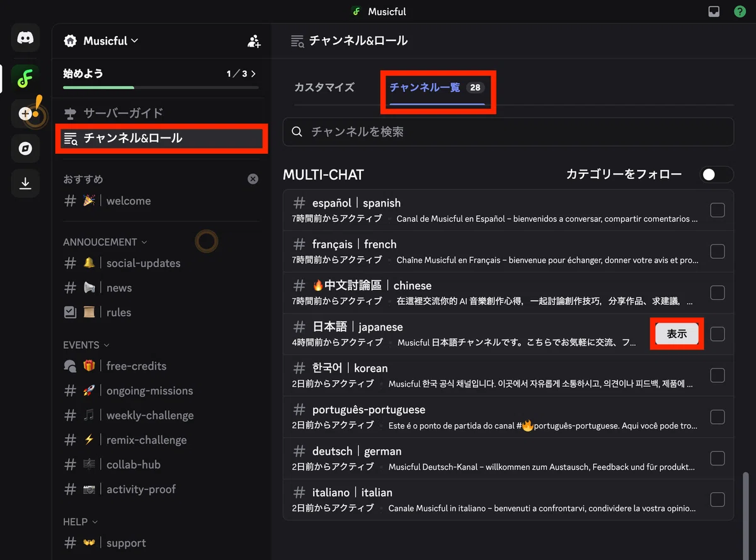Viewport: 756px width, 560px height.
Task: Open the Musicful server name dropdown
Action: tap(110, 41)
